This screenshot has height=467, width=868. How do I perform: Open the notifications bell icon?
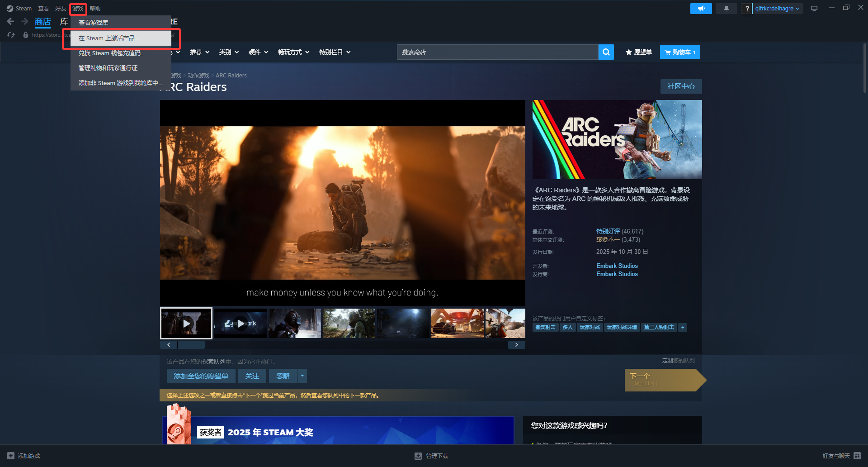point(726,9)
